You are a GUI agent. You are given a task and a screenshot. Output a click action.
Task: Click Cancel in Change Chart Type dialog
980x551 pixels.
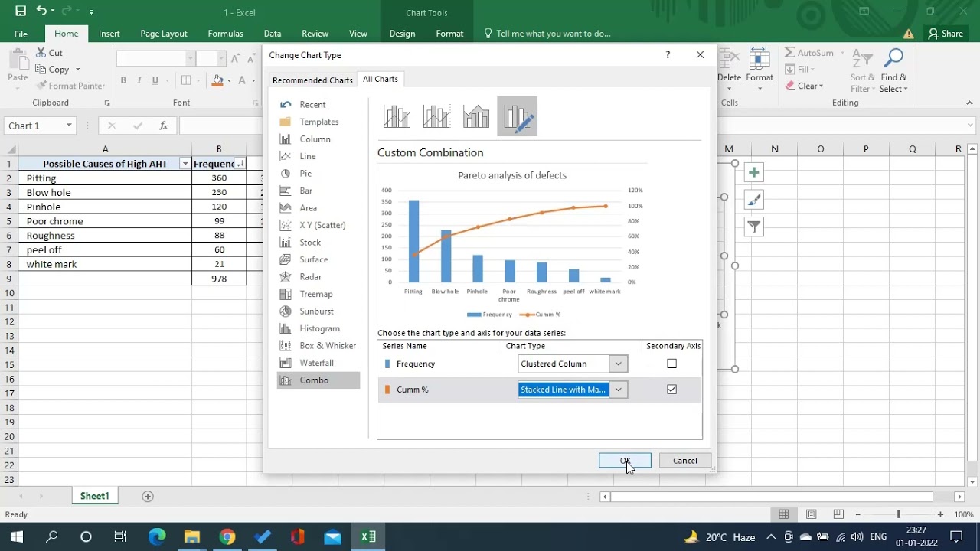point(684,461)
